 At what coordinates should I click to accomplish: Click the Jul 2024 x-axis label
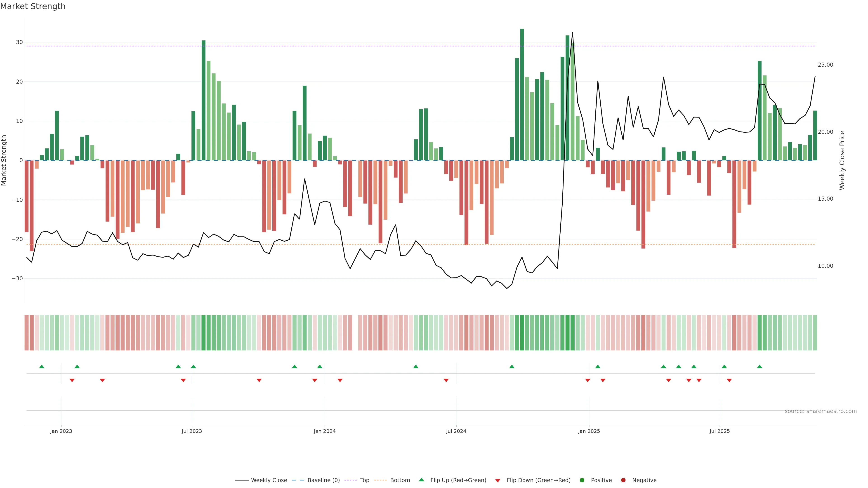coord(456,431)
